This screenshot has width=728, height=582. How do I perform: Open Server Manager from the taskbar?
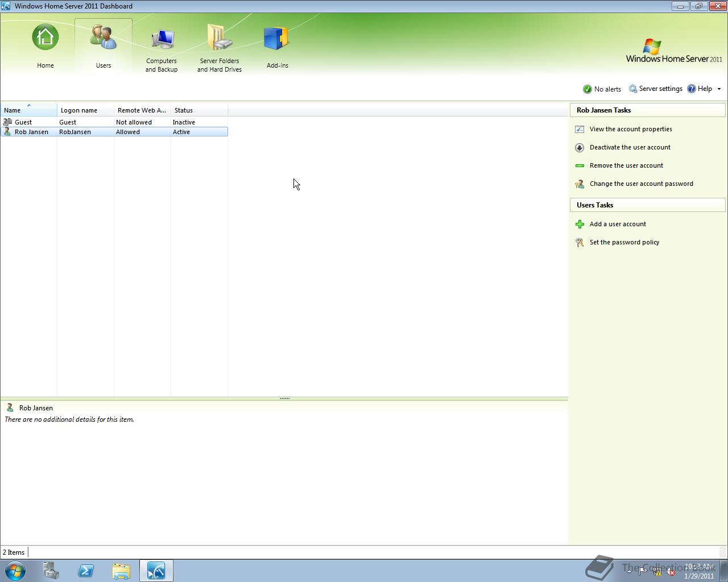(x=51, y=571)
